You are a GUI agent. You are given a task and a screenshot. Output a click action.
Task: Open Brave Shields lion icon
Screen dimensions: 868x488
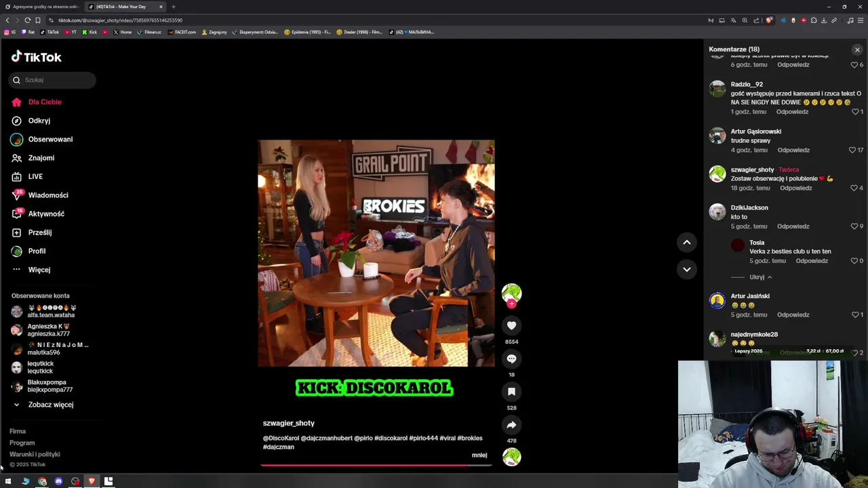pyautogui.click(x=769, y=20)
